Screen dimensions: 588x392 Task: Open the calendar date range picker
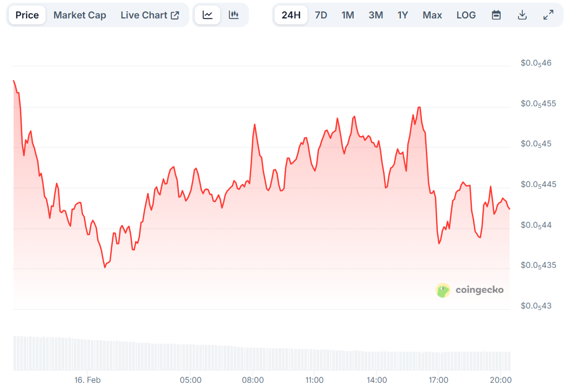[x=496, y=15]
